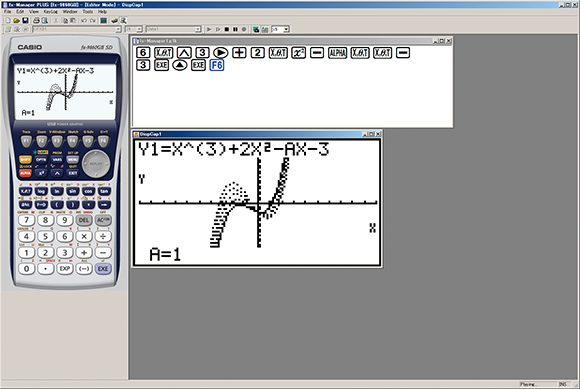
Task: Click the MENU key on calculator
Action: (x=72, y=160)
